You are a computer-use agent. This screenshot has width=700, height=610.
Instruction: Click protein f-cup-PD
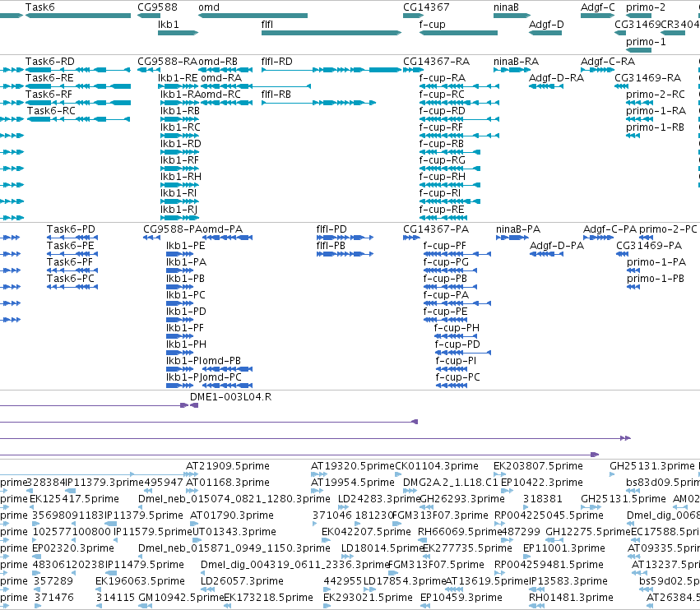pyautogui.click(x=463, y=353)
